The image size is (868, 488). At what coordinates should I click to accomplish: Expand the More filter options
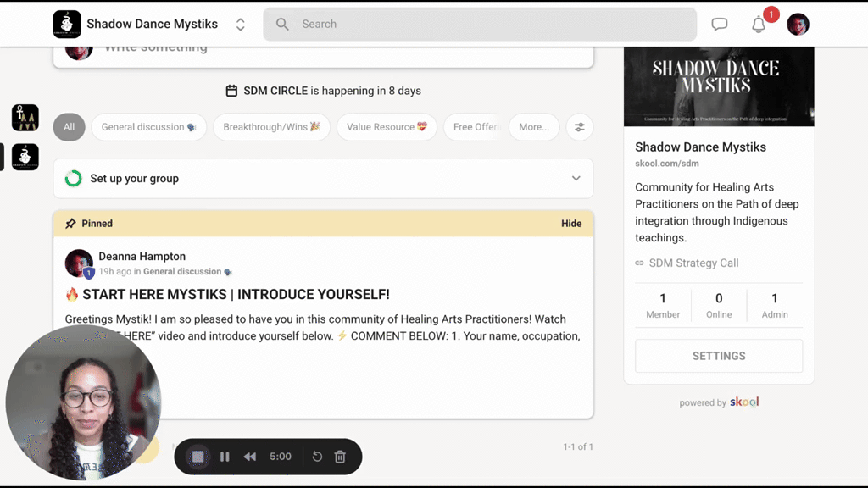(534, 126)
